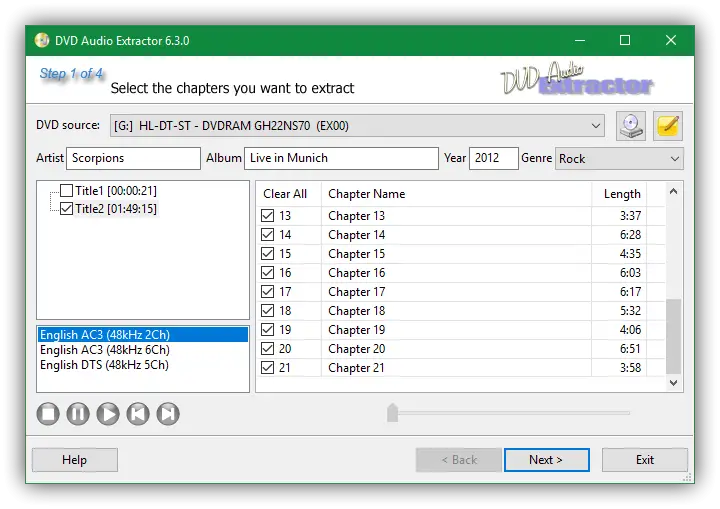This screenshot has width=720, height=509.
Task: Open the edit tags notepad icon
Action: 668,125
